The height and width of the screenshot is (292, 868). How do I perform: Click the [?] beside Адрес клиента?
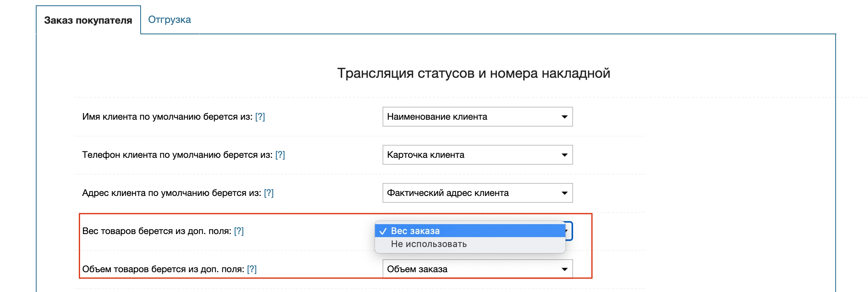pyautogui.click(x=269, y=193)
